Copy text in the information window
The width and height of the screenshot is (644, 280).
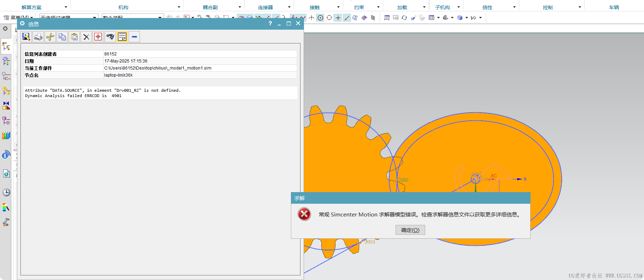point(62,37)
